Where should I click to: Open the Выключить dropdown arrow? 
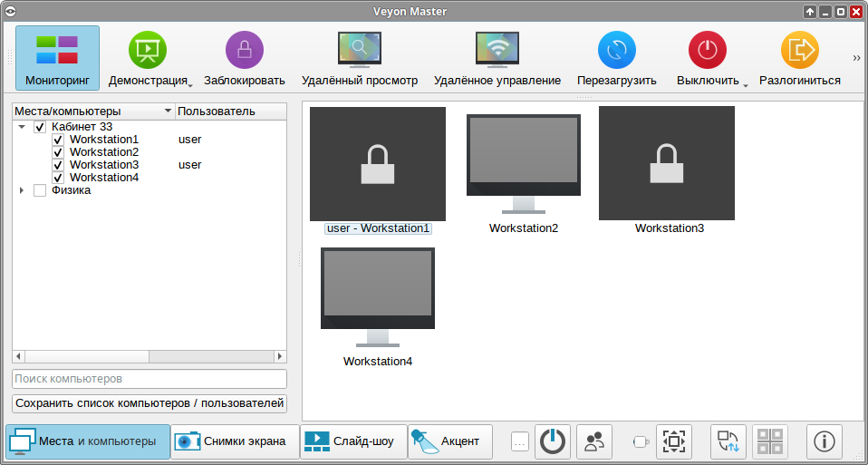click(746, 84)
